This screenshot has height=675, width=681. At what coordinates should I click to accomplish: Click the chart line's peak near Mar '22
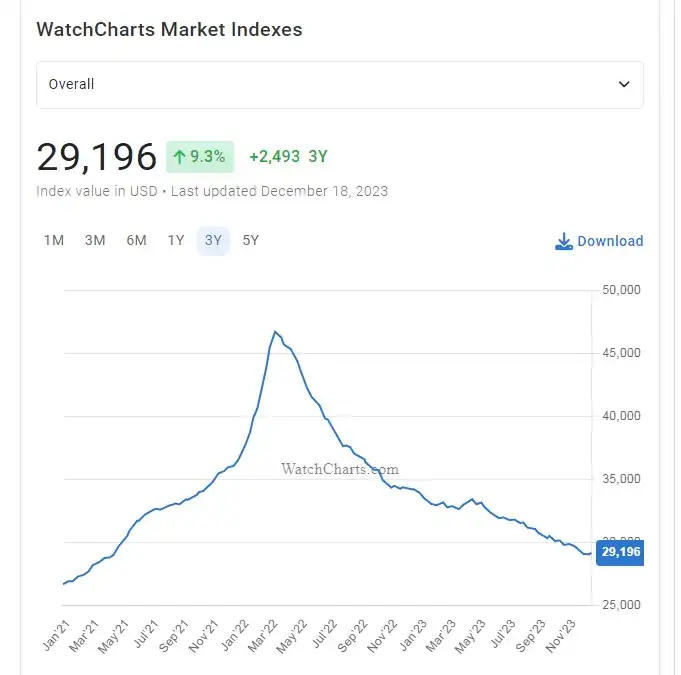(275, 332)
